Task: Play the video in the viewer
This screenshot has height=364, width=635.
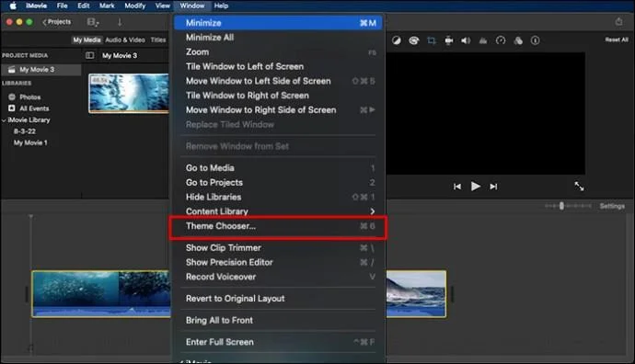Action: tap(476, 187)
